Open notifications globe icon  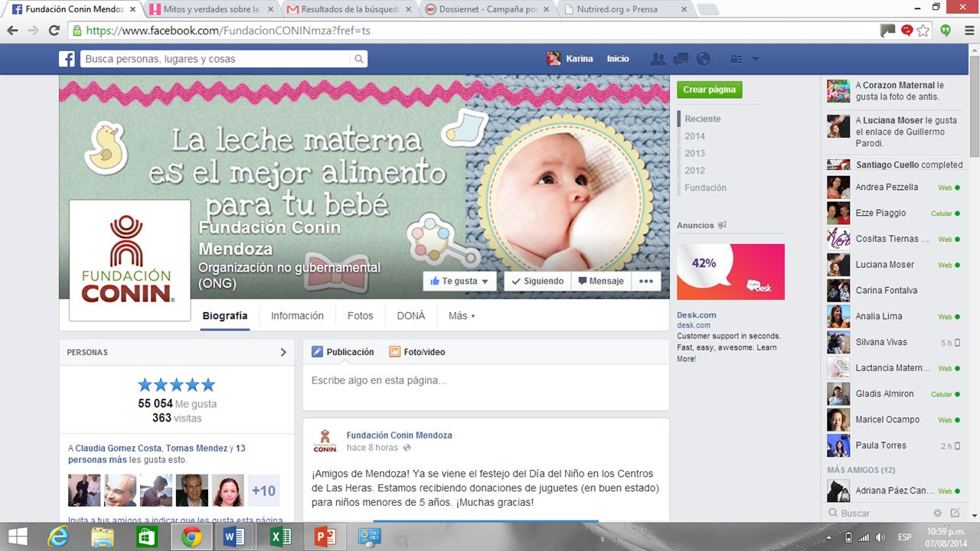tap(704, 59)
